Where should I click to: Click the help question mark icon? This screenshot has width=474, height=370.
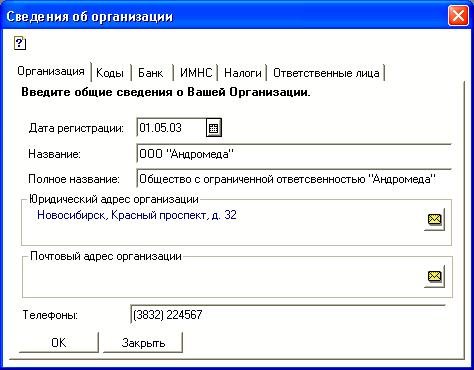[20, 43]
